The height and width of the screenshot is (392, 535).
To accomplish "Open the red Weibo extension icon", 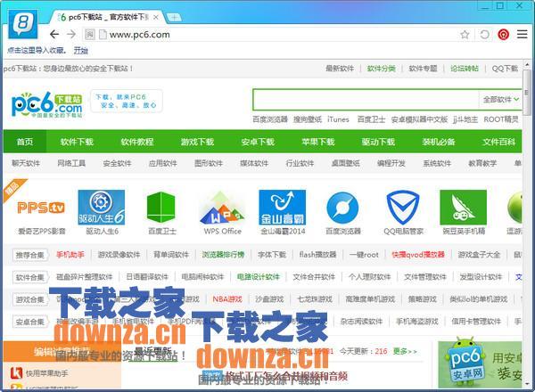I will point(503,35).
